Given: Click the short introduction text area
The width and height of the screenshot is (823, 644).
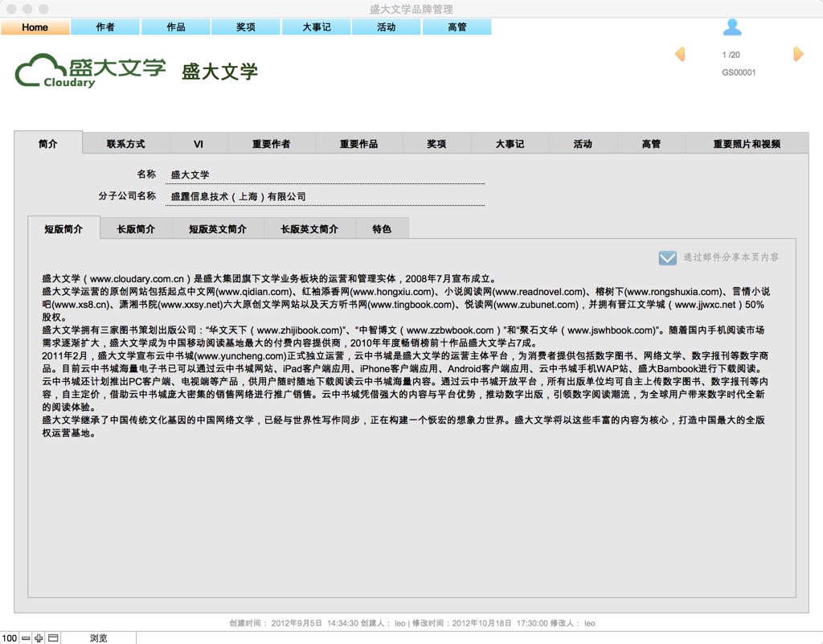Looking at the screenshot, I should (x=406, y=356).
